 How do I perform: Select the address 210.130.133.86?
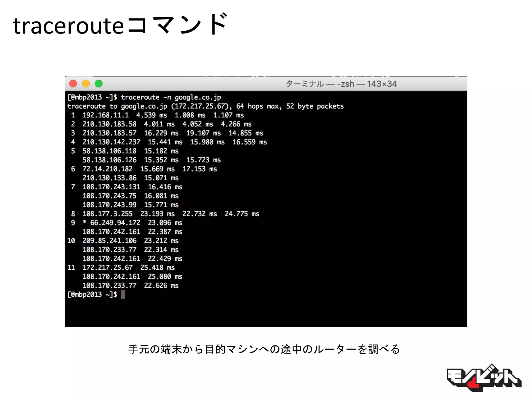coord(109,178)
